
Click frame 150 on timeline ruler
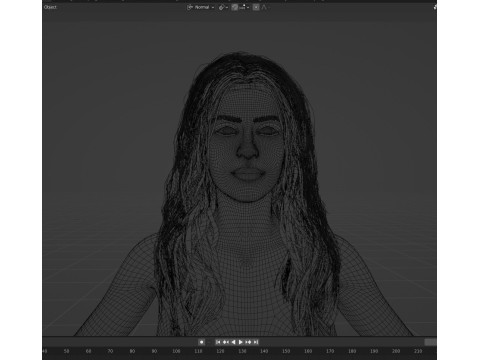click(x=286, y=351)
